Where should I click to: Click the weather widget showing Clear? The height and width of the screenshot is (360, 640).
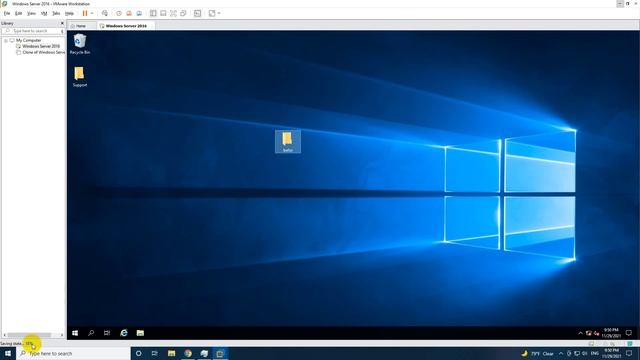pyautogui.click(x=537, y=353)
